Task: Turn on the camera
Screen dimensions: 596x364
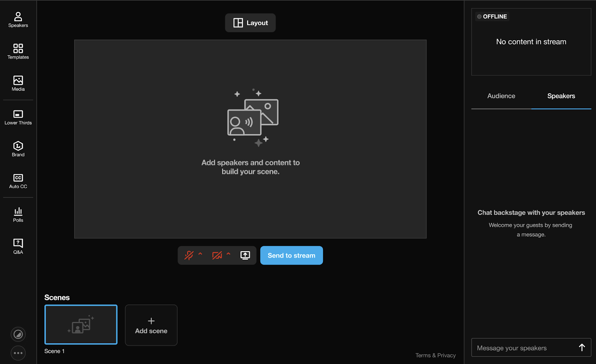Action: 217,255
